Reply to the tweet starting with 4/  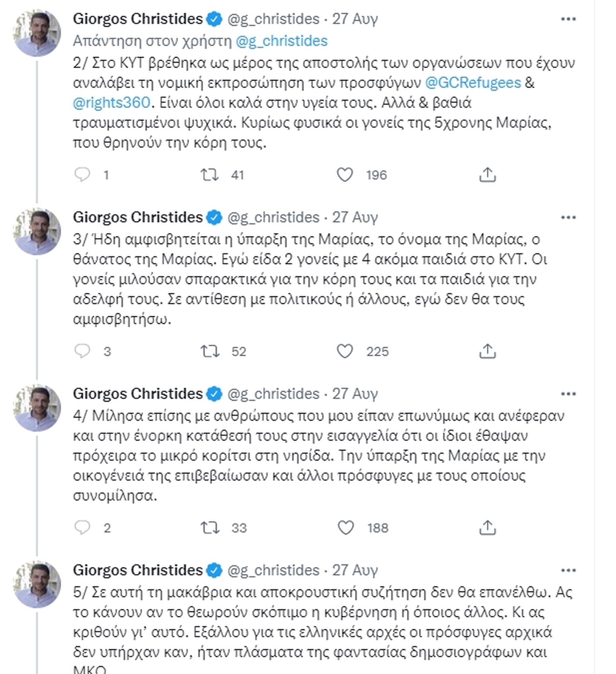coord(82,528)
